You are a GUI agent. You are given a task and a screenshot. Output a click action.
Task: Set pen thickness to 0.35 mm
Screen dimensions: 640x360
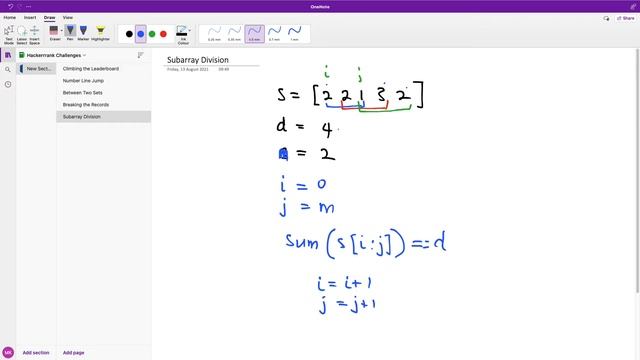point(234,33)
